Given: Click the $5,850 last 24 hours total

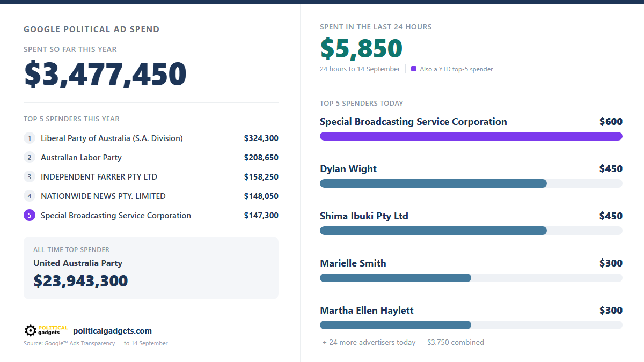Looking at the screenshot, I should click(x=361, y=49).
